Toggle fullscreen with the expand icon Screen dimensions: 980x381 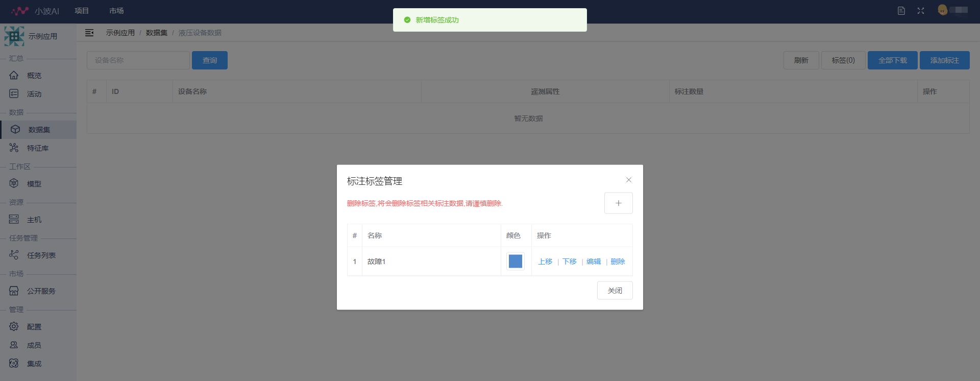click(x=921, y=11)
